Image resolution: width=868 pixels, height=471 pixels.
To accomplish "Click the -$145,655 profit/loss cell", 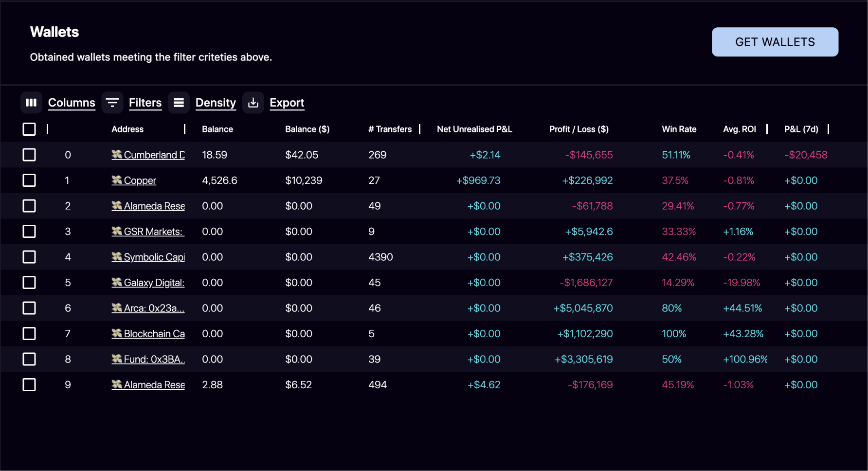I will [589, 155].
